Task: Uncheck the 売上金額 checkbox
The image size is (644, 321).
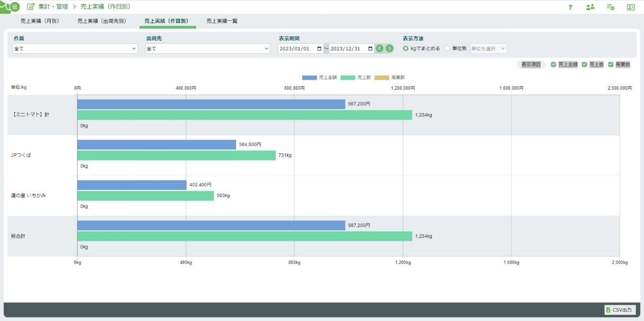Action: [x=553, y=65]
